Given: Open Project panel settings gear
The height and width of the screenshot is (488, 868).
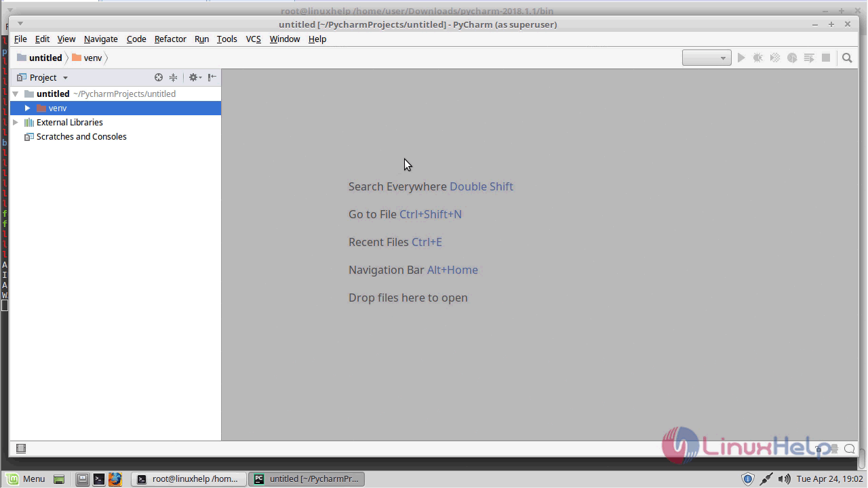Looking at the screenshot, I should tap(195, 77).
